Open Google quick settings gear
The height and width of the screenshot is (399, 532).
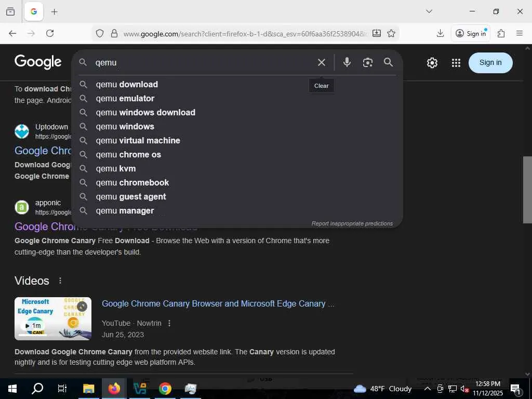click(x=432, y=63)
